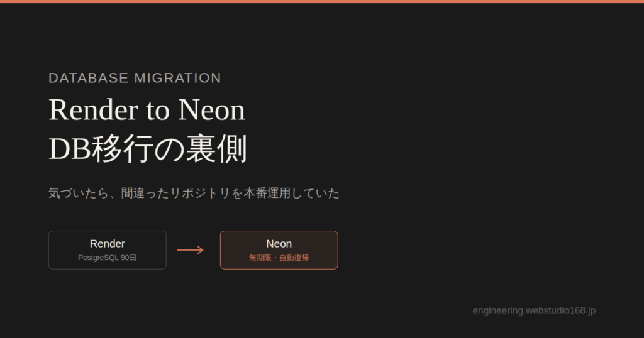The image size is (644, 338).
Task: Click the subtitle starting with 気づいたら
Action: click(194, 194)
